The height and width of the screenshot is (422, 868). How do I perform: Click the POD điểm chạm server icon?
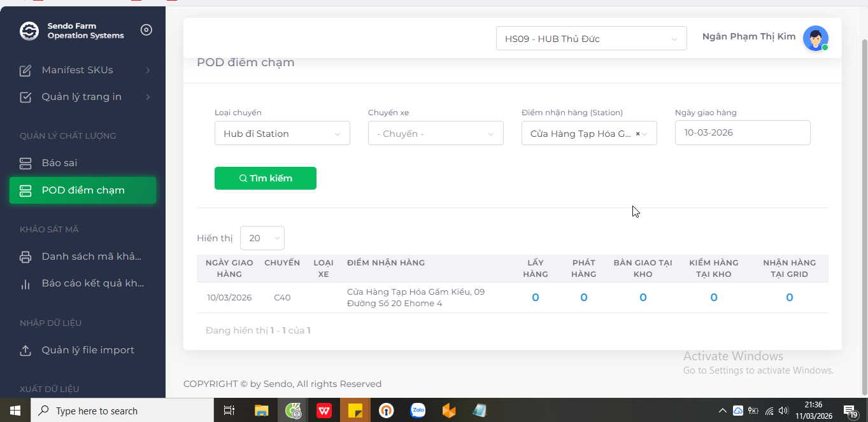tap(25, 190)
